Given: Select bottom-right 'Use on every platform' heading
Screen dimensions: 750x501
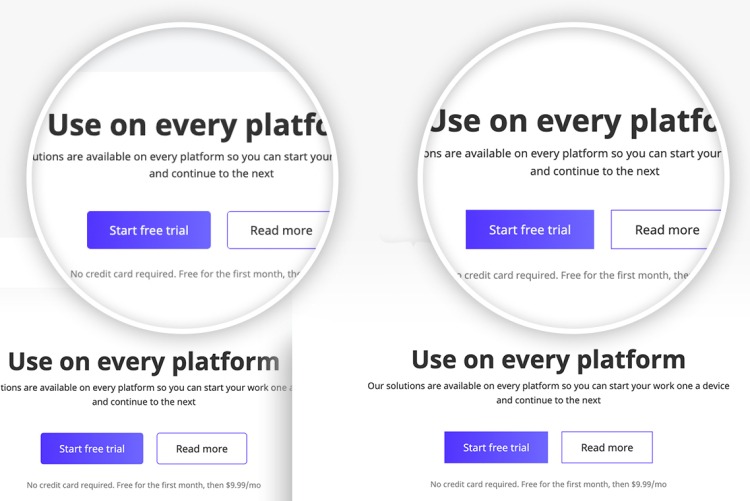Looking at the screenshot, I should coord(548,360).
